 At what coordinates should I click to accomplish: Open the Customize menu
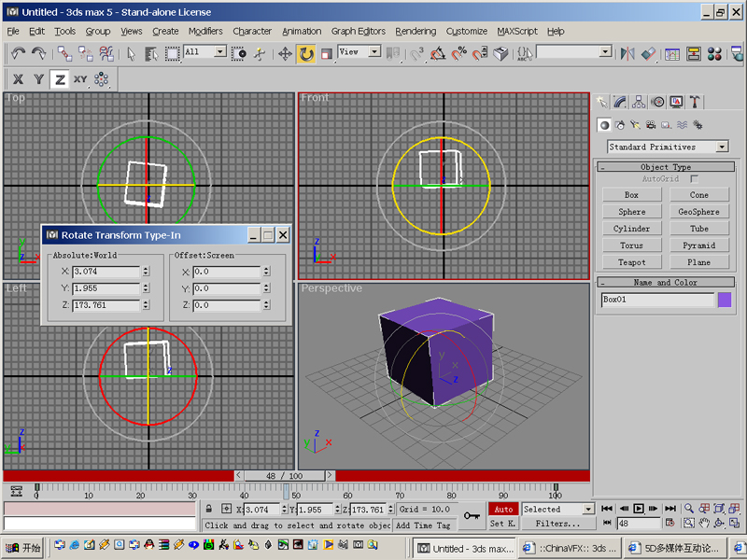(466, 31)
